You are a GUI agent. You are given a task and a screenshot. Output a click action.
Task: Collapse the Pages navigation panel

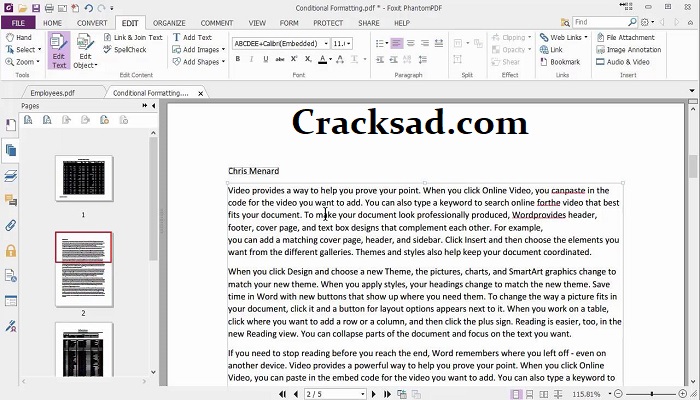[154, 106]
